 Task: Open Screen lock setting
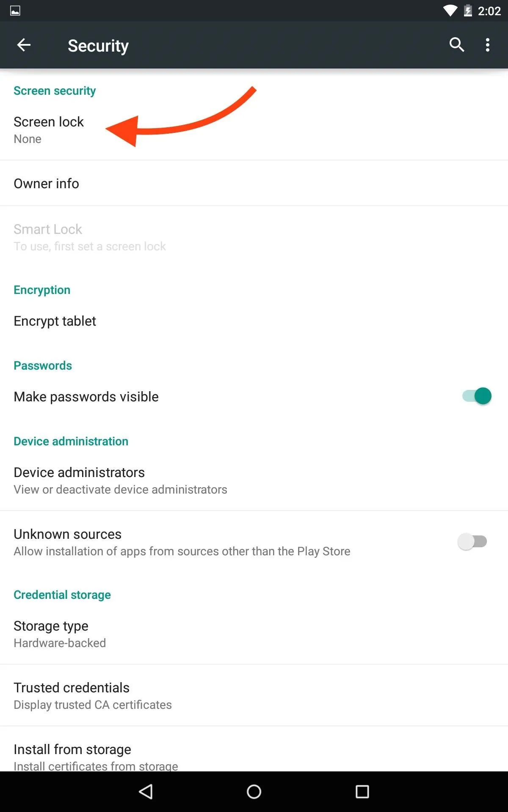click(x=254, y=130)
